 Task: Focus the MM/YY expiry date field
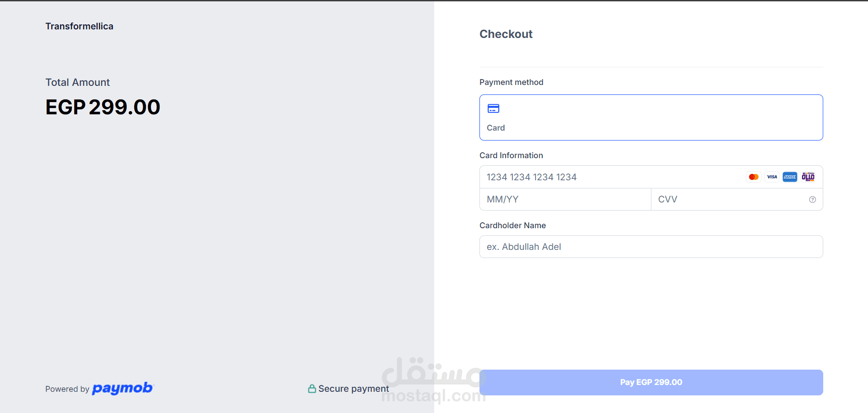pyautogui.click(x=565, y=199)
